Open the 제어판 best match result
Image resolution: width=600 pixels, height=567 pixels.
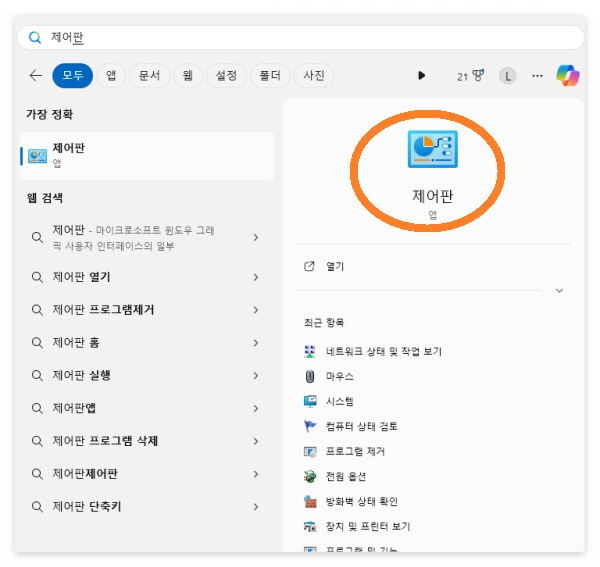[147, 156]
